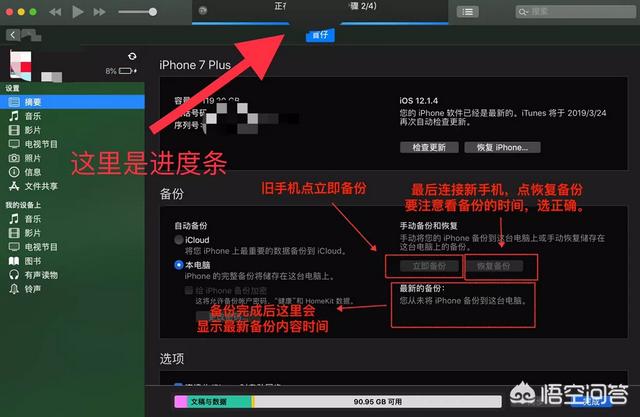Go back with the left chevron button
Screen dimensions: 640x417
pos(12,35)
